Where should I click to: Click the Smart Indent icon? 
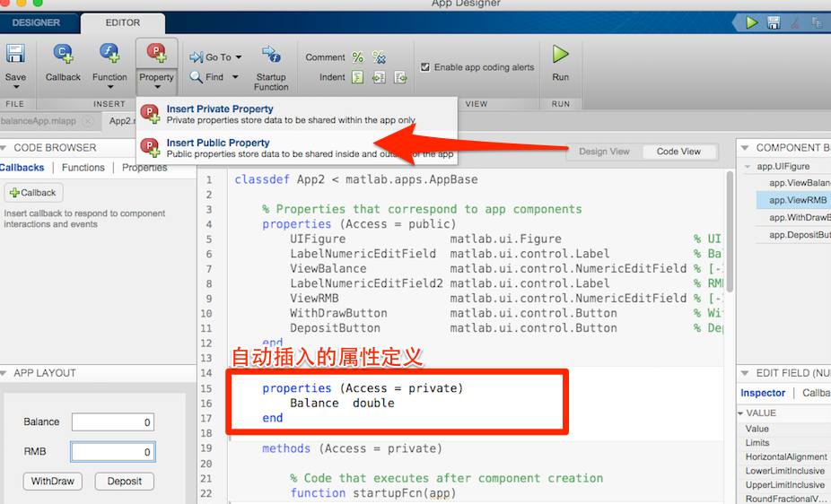(358, 77)
